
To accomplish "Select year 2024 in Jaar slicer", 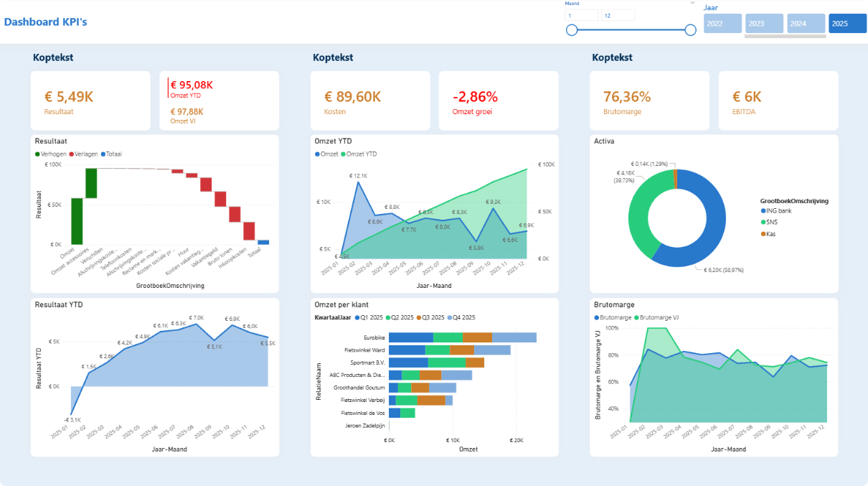I will pos(806,24).
